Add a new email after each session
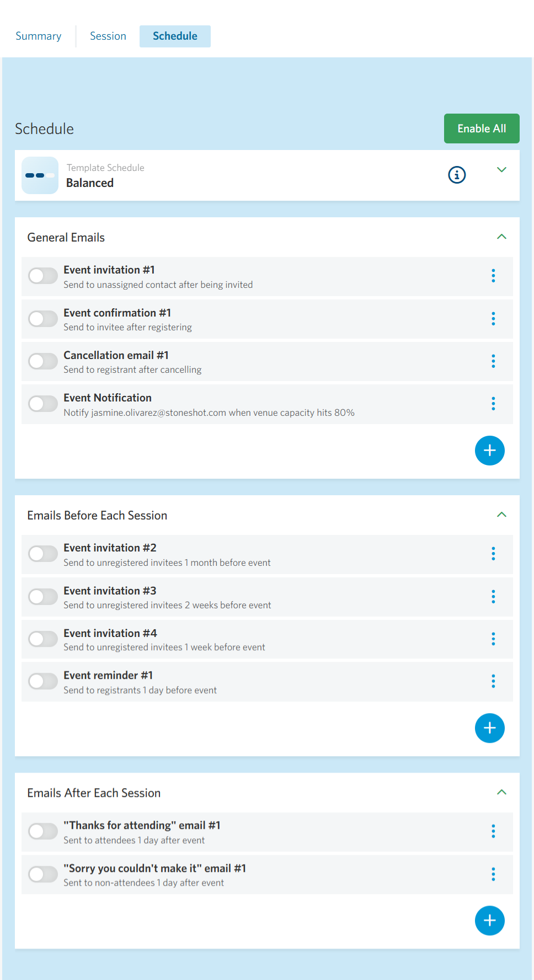534x980 pixels. coord(489,920)
